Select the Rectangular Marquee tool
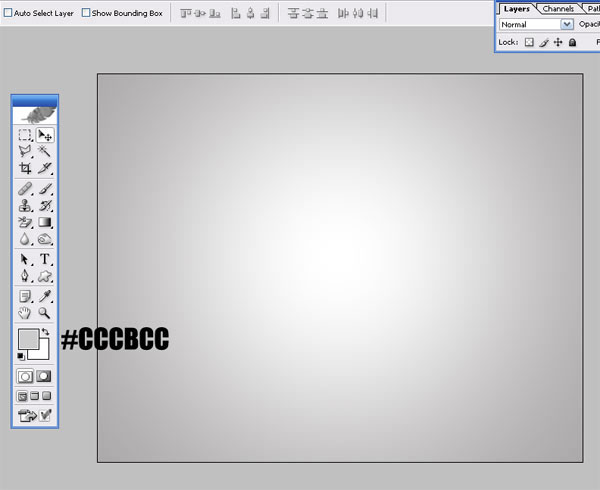The width and height of the screenshot is (600, 490). tap(25, 135)
